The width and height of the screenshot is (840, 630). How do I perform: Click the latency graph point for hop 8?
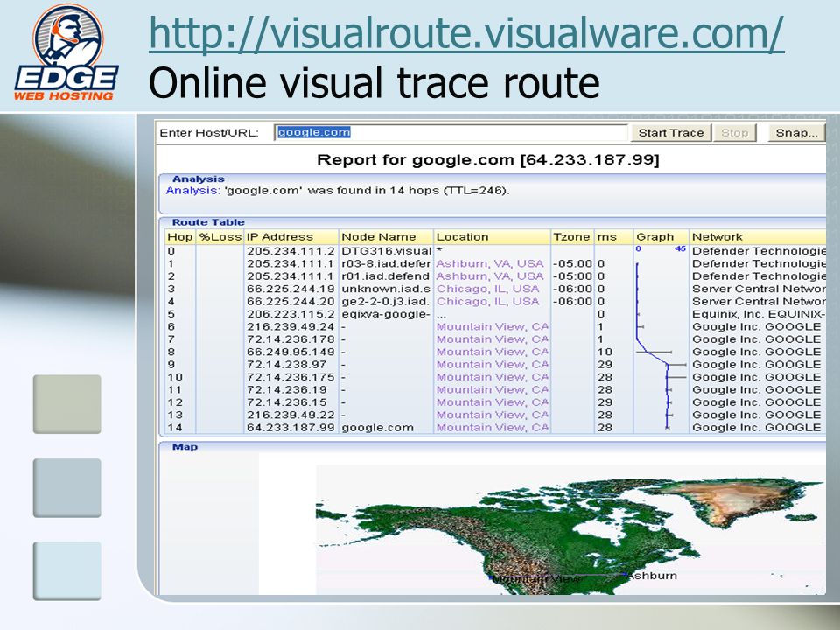647,352
